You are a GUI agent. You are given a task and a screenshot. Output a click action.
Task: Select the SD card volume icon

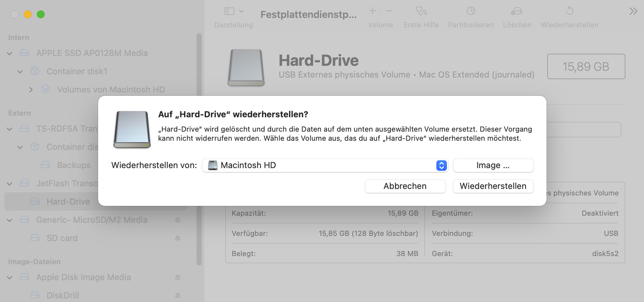coord(35,238)
